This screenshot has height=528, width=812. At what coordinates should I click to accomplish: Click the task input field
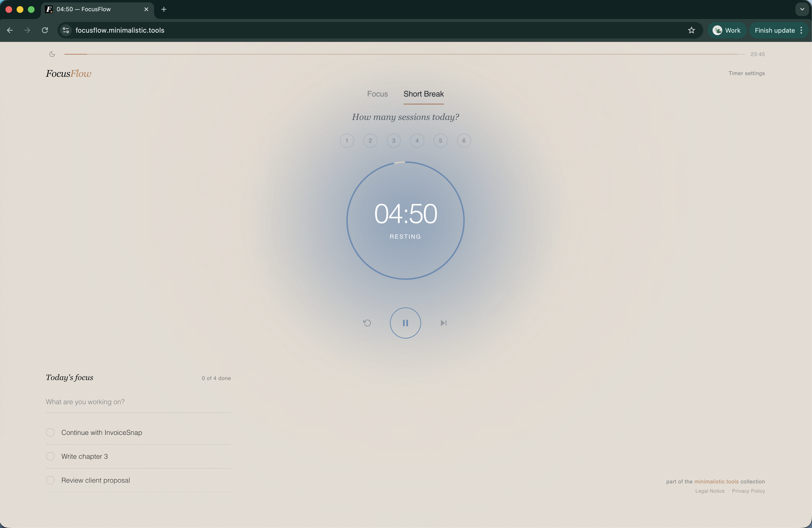138,402
